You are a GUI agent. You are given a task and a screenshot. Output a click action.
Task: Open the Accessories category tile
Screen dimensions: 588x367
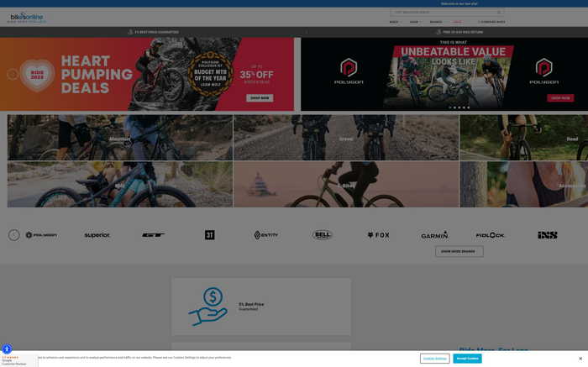click(524, 185)
